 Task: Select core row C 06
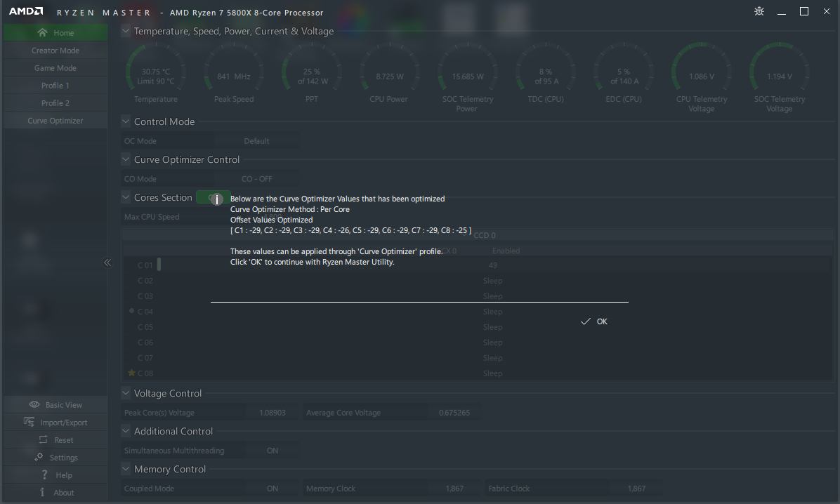click(x=478, y=343)
